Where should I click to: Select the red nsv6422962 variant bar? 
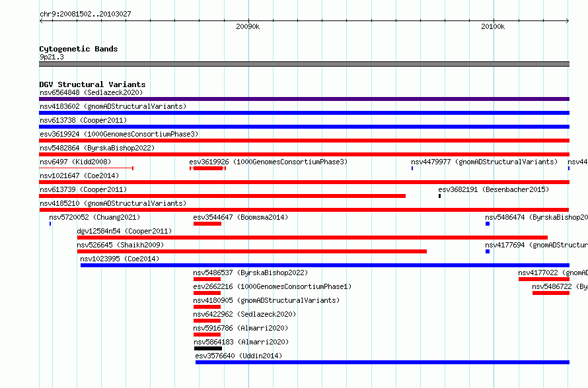click(207, 321)
